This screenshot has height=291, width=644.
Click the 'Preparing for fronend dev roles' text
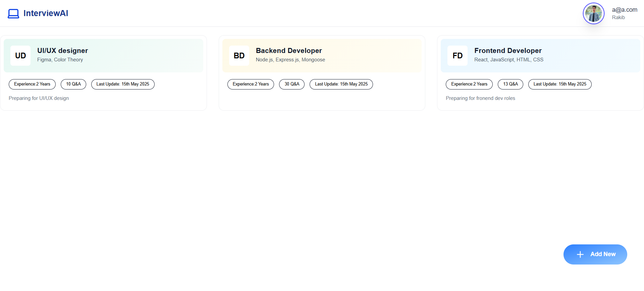pyautogui.click(x=480, y=98)
